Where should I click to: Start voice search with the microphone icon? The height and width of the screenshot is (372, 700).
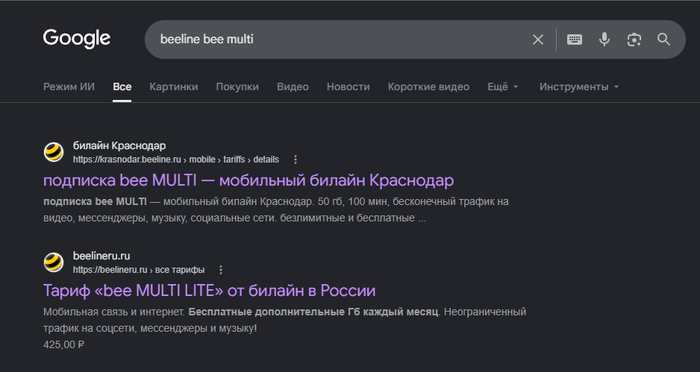click(x=604, y=39)
